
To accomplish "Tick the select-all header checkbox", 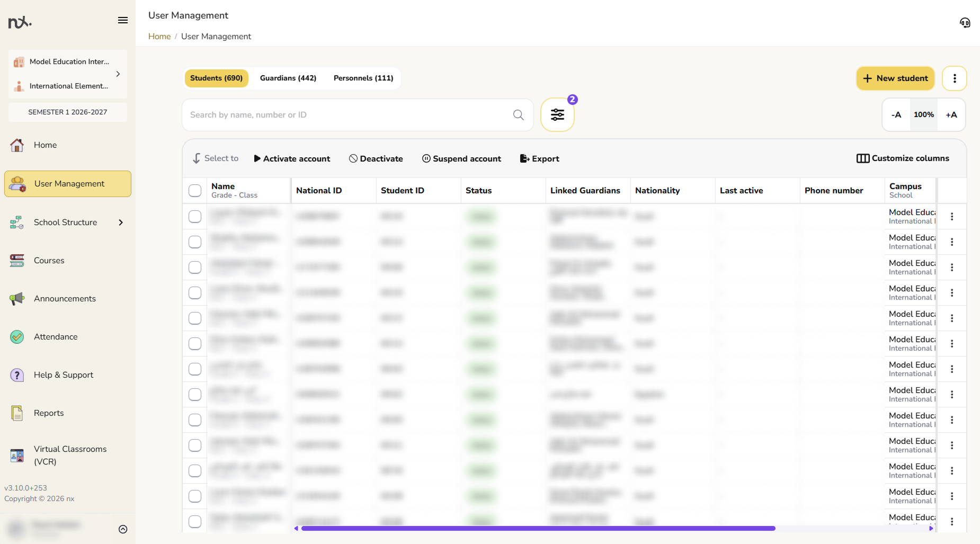I will coord(195,191).
